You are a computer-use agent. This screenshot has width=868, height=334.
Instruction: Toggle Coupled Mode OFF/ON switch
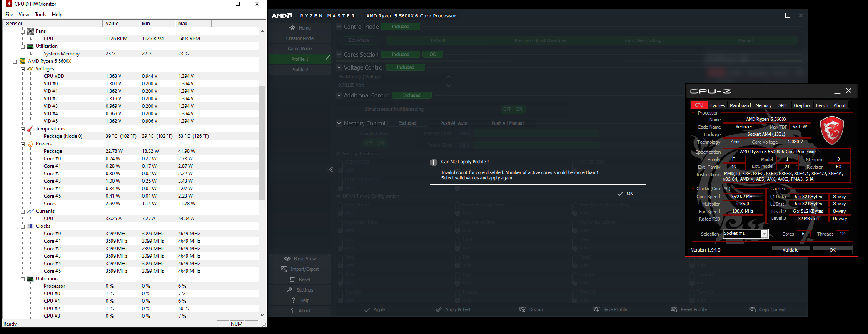pyautogui.click(x=374, y=143)
